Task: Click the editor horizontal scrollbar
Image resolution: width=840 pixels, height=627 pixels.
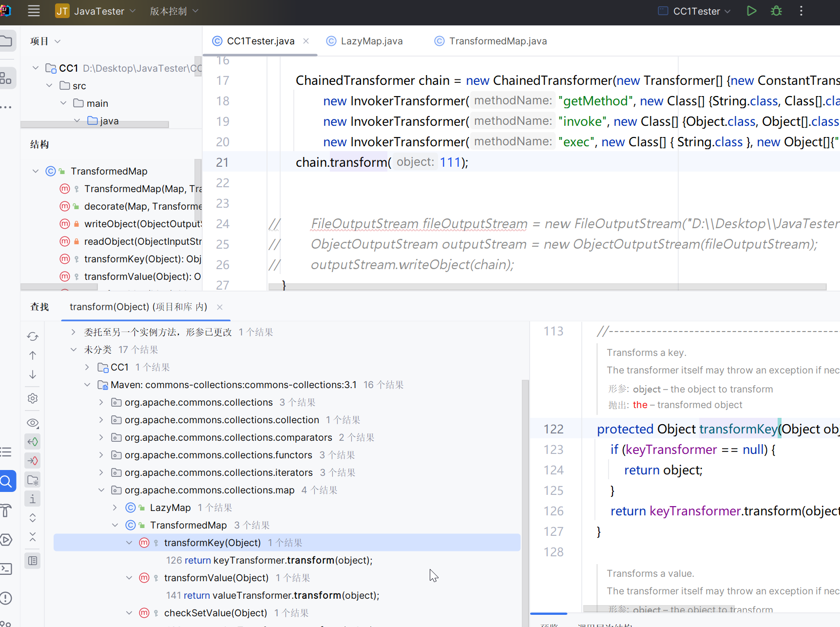Action: (x=547, y=287)
